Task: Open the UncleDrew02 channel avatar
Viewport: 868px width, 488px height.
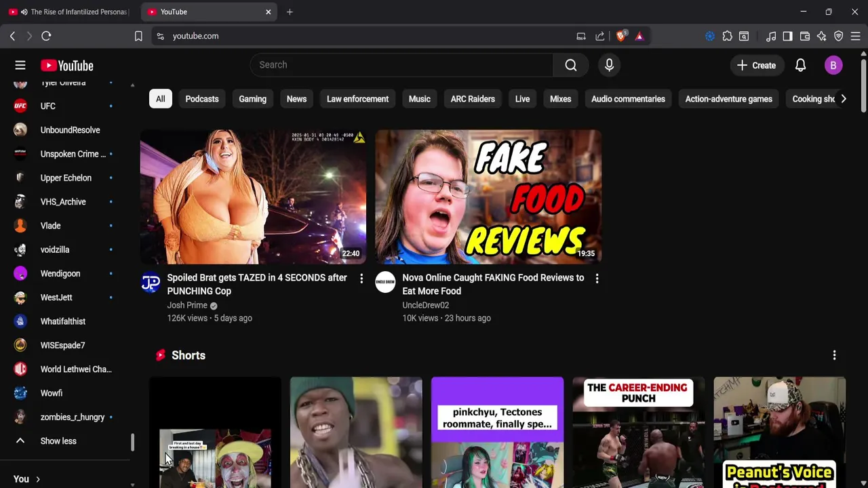Action: click(x=385, y=283)
